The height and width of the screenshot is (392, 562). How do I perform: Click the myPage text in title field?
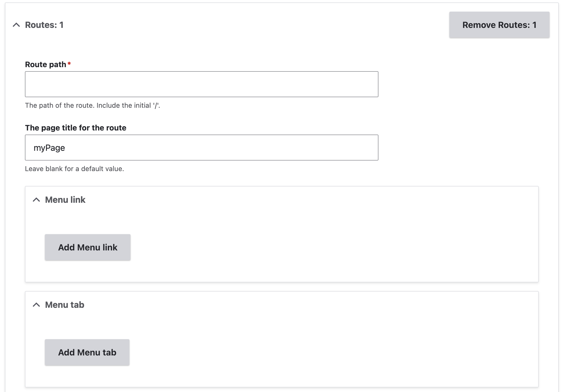49,148
